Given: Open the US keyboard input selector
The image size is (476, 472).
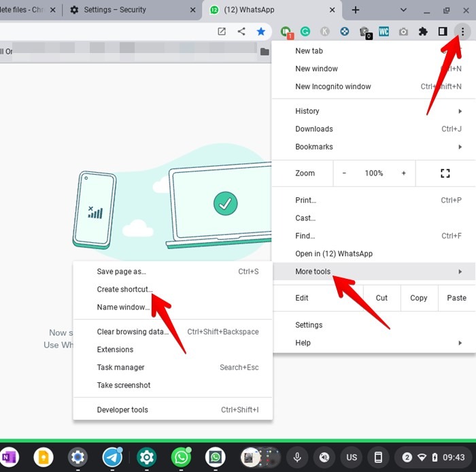Looking at the screenshot, I should [352, 457].
